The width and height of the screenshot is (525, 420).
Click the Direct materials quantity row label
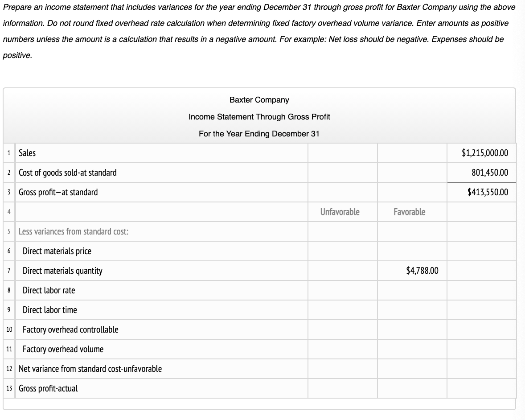(x=62, y=271)
